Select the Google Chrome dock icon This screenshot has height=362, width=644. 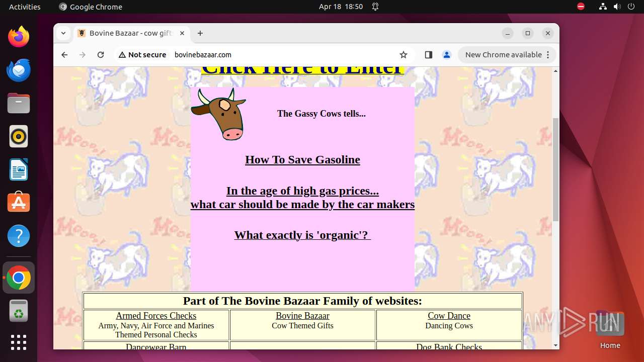tap(19, 278)
